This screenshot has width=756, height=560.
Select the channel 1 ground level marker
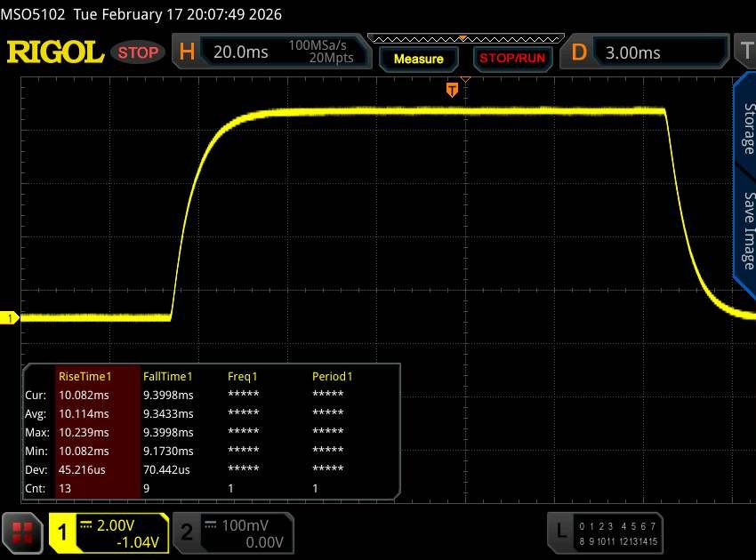coord(12,318)
